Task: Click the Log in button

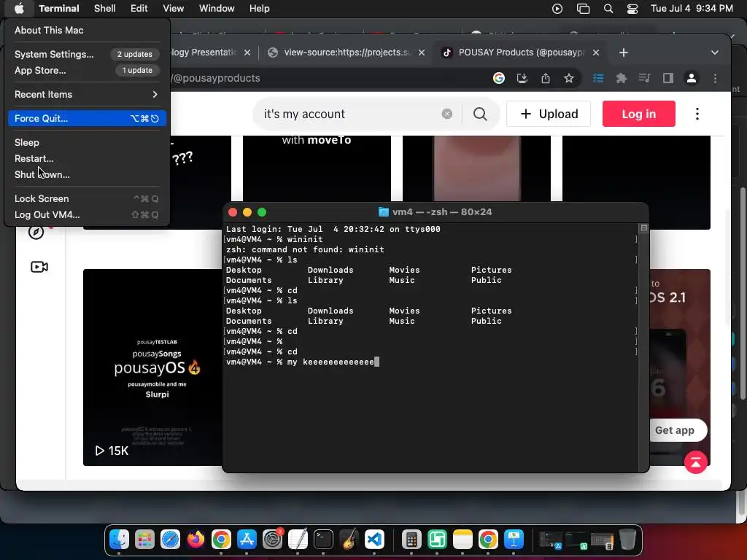Action: point(639,114)
